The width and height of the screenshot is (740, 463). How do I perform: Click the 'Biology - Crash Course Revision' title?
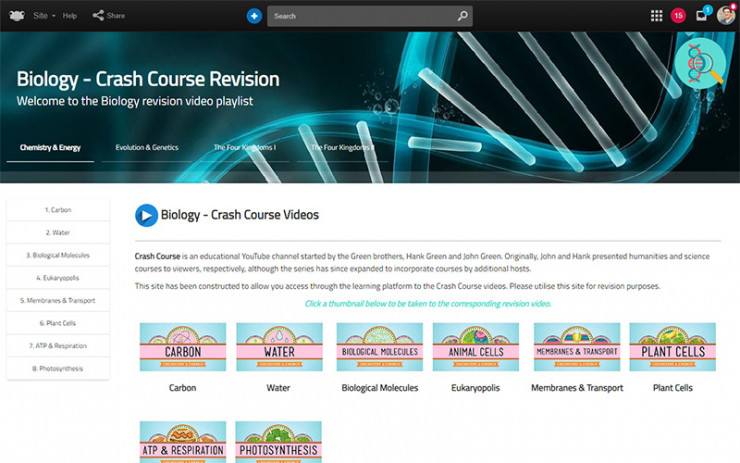[x=148, y=79]
